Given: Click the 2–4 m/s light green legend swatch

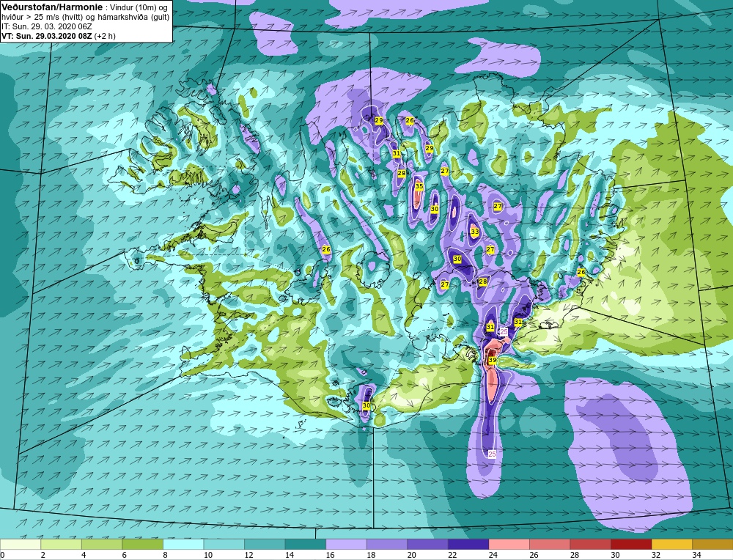Looking at the screenshot, I should tap(62, 544).
